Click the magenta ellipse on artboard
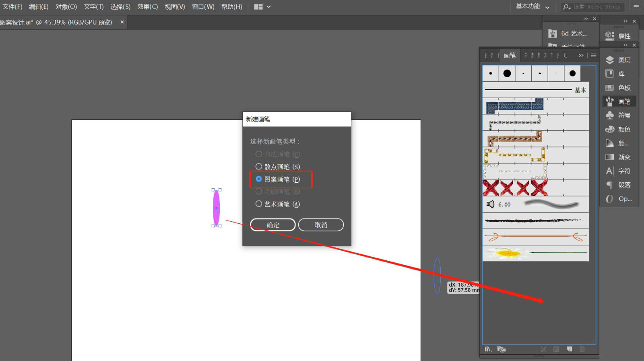Image resolution: width=644 pixels, height=361 pixels. click(x=216, y=208)
